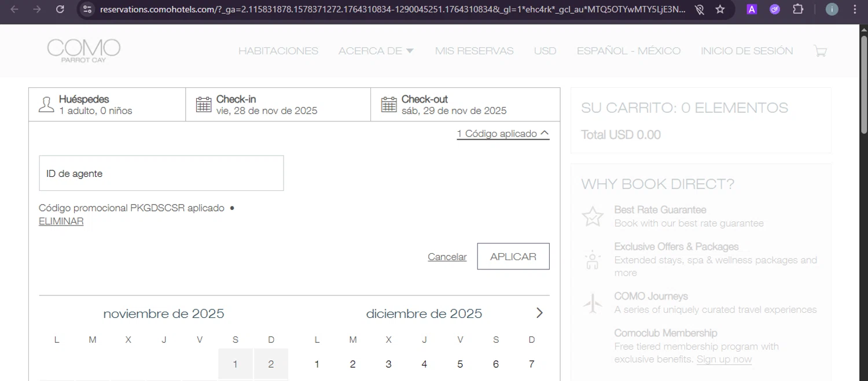
Task: Click the Total USD 0.00 text
Action: [621, 135]
